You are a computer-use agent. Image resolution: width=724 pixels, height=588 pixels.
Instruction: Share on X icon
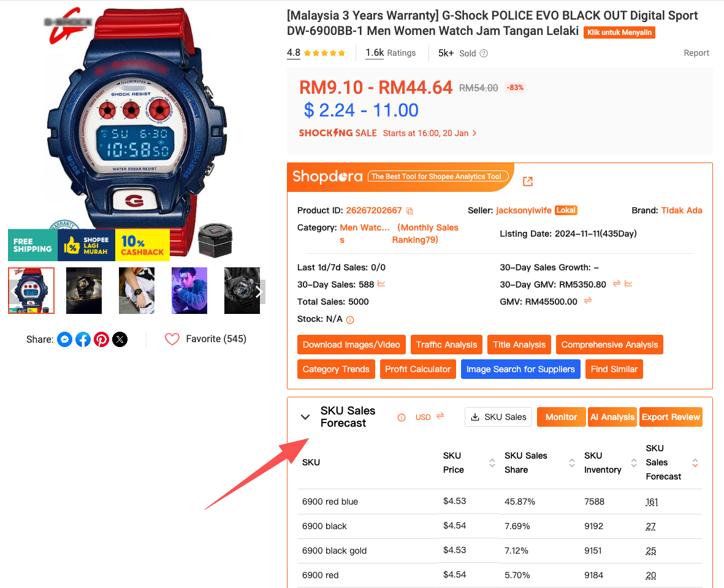point(120,340)
